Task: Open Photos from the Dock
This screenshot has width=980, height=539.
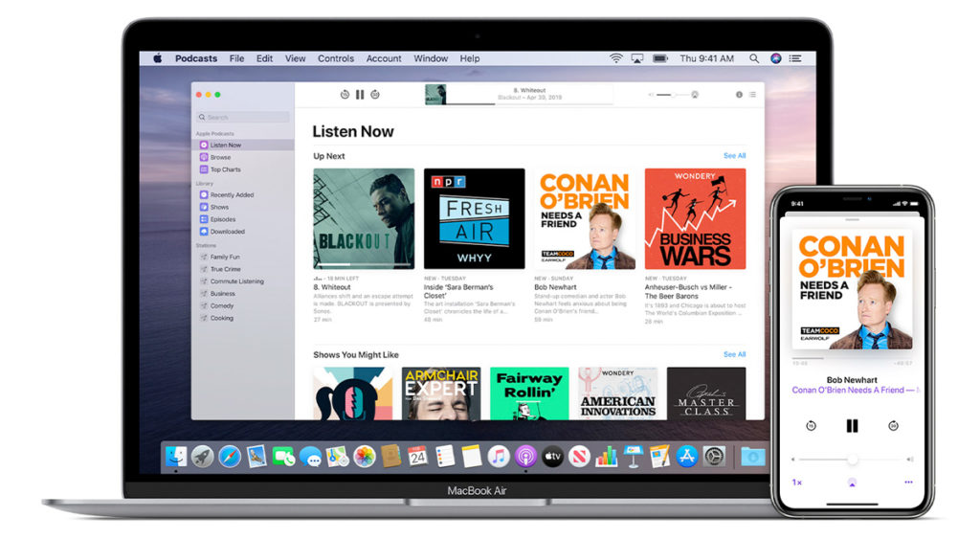Action: pos(365,457)
